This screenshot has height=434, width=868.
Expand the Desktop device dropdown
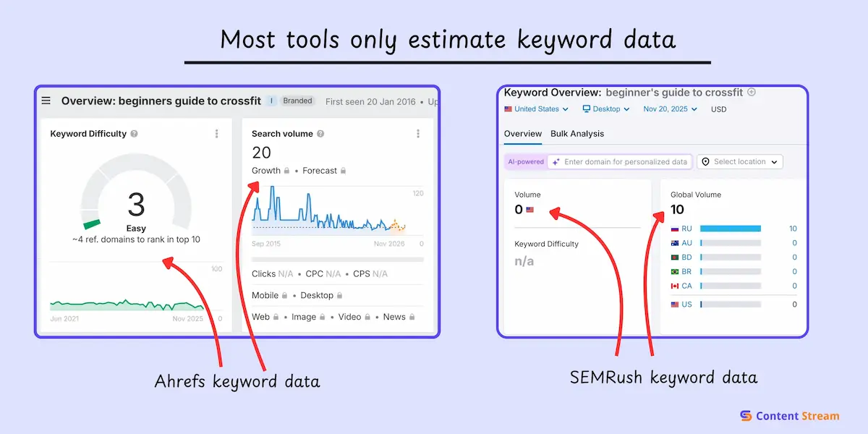pos(606,109)
